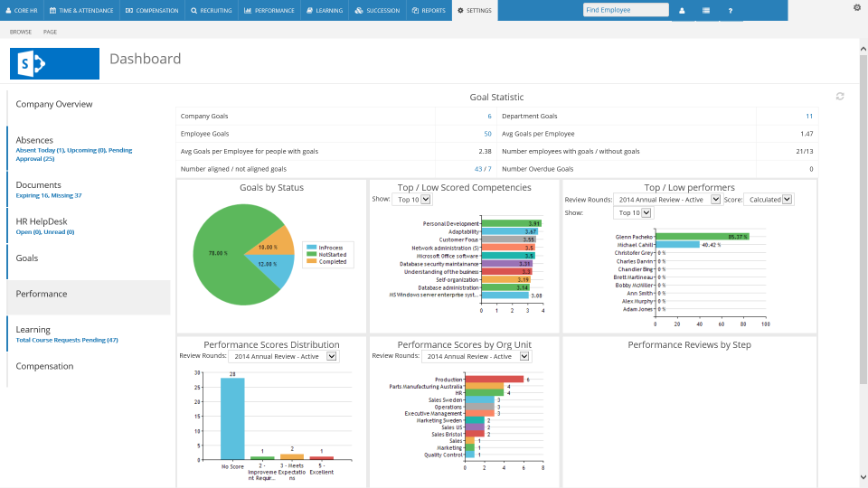Screen dimensions: 868x488
Task: Click the help question mark icon
Action: (x=730, y=11)
